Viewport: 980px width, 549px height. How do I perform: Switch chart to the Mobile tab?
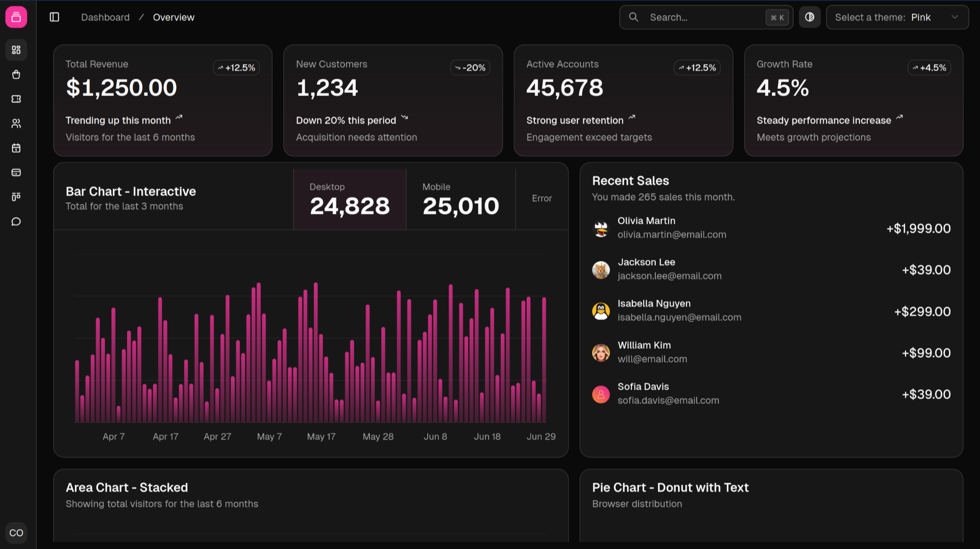click(x=460, y=199)
